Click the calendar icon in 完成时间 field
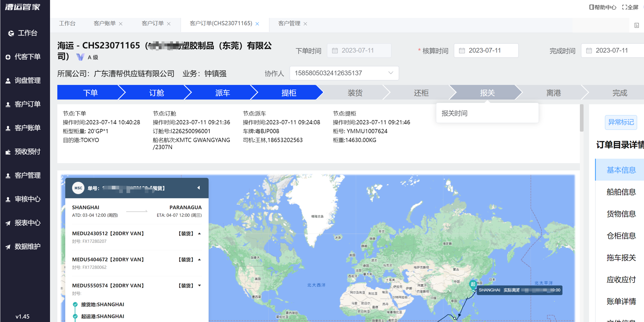This screenshot has width=644, height=322. (589, 51)
